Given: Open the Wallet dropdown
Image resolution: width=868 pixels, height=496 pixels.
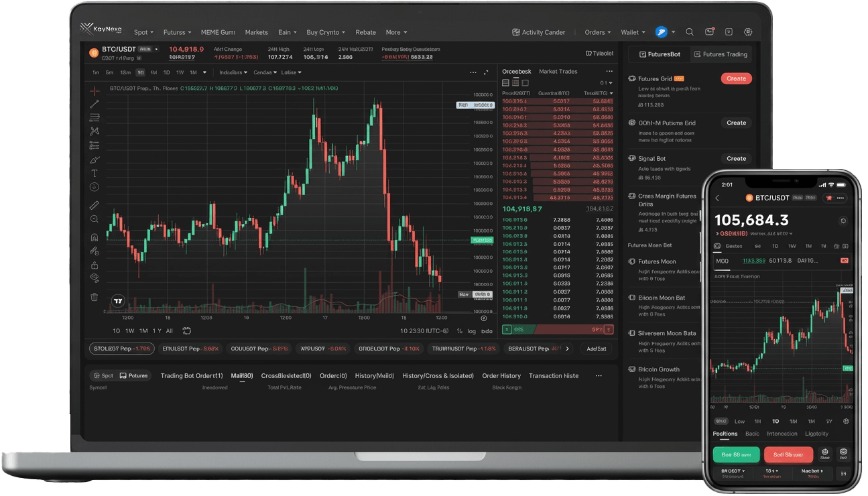Looking at the screenshot, I should click(633, 32).
